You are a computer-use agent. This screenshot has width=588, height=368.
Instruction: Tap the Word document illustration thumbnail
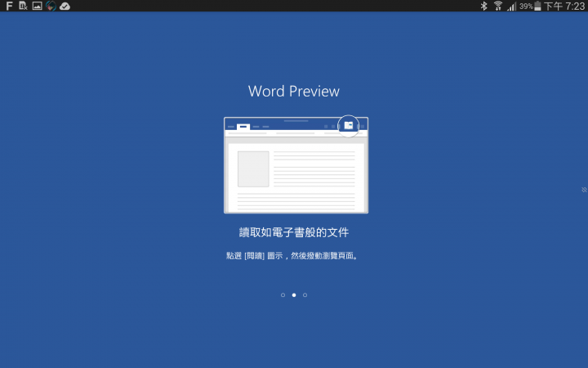coord(296,165)
